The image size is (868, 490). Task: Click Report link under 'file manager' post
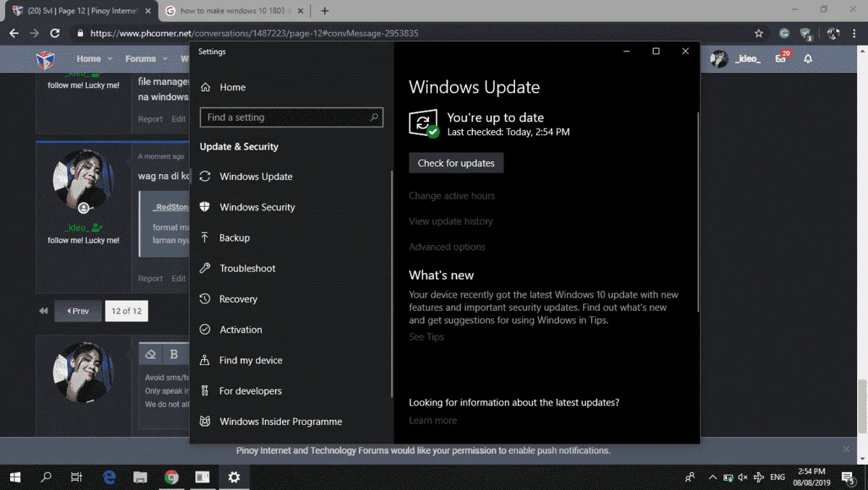click(150, 119)
